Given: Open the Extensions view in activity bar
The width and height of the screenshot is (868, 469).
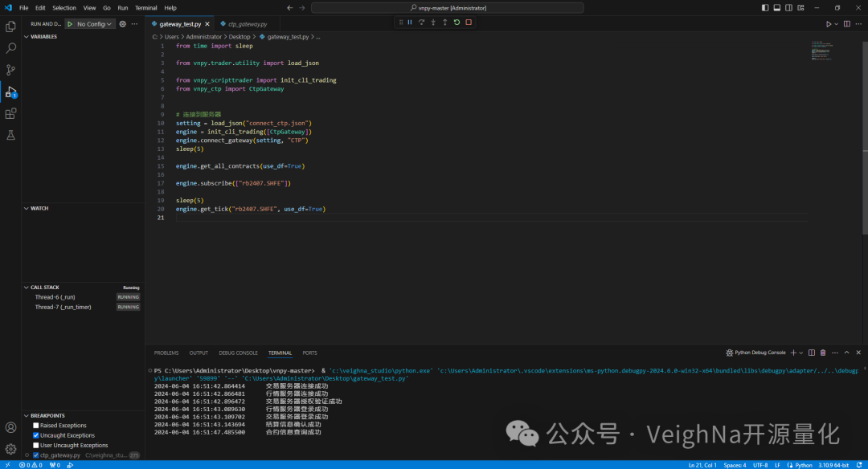Looking at the screenshot, I should pos(10,114).
